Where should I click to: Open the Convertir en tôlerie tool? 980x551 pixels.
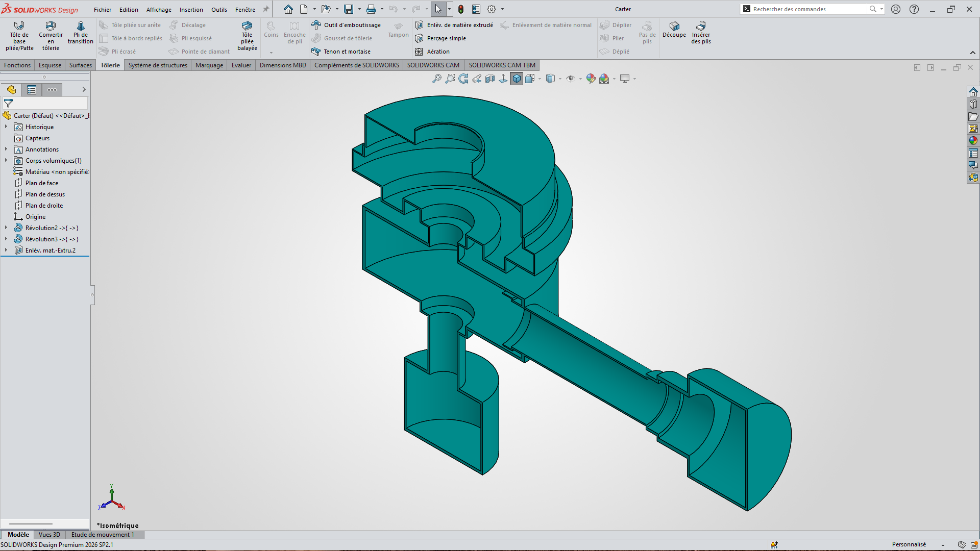coord(51,36)
